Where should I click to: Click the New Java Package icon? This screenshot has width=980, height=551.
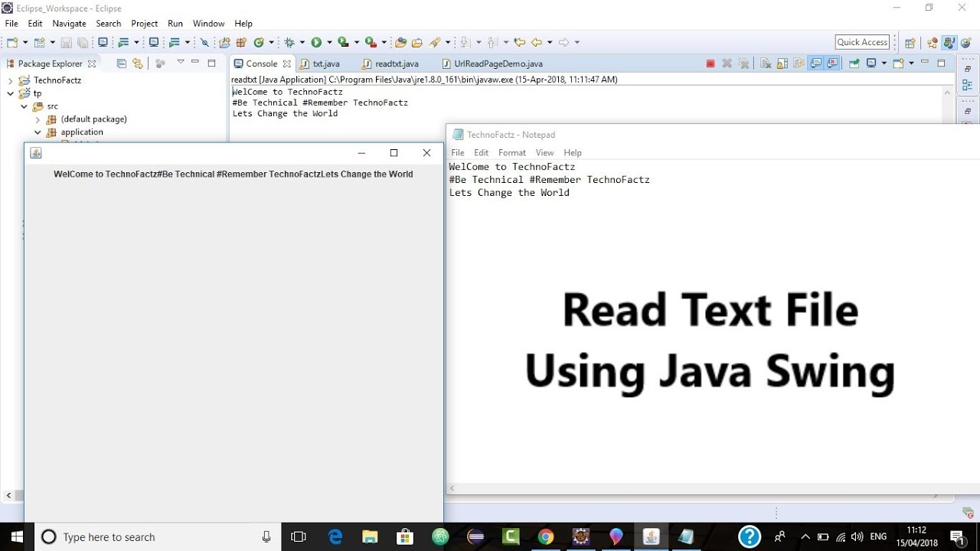click(x=240, y=42)
